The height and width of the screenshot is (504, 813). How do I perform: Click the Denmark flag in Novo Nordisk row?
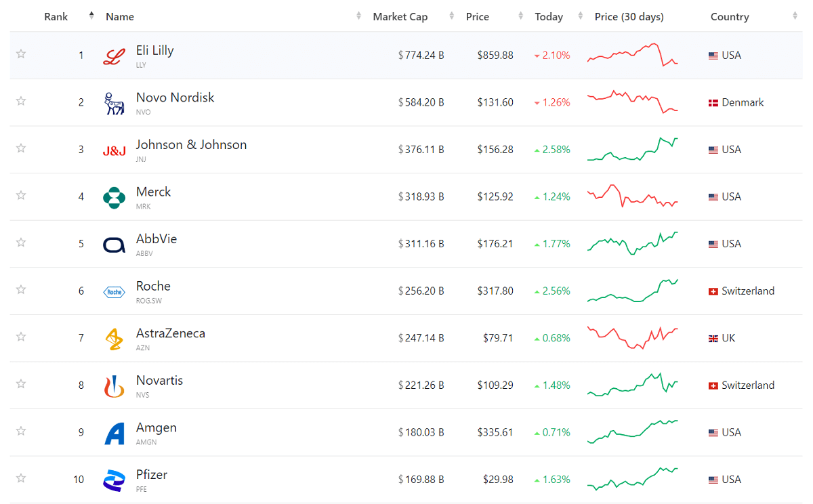713,103
